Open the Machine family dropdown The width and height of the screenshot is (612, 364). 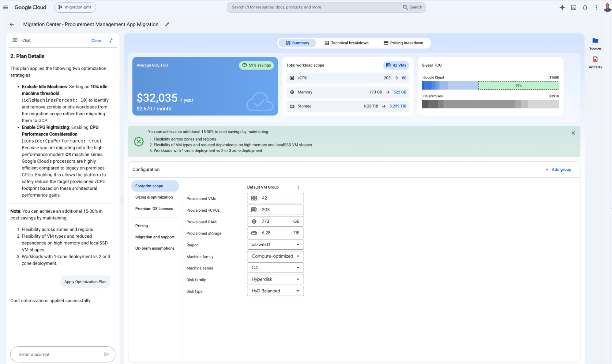click(x=275, y=256)
